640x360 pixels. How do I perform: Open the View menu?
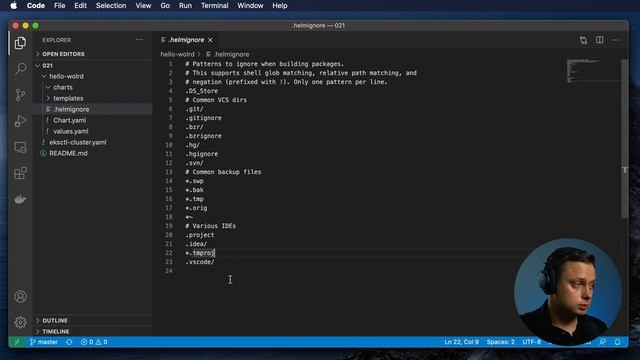point(143,6)
